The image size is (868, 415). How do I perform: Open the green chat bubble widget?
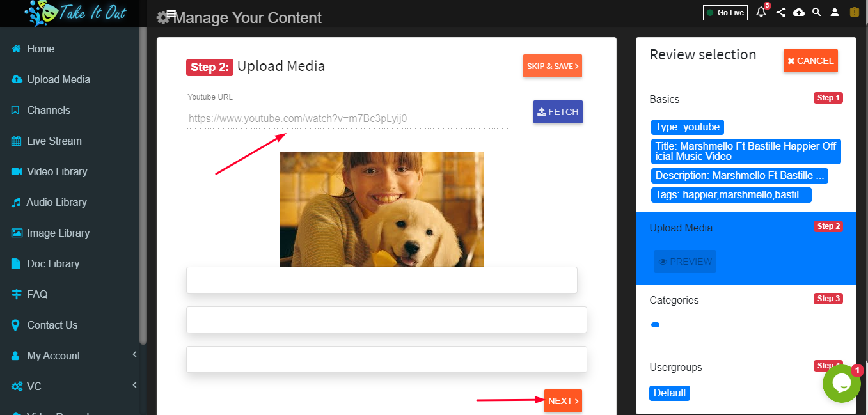point(842,384)
